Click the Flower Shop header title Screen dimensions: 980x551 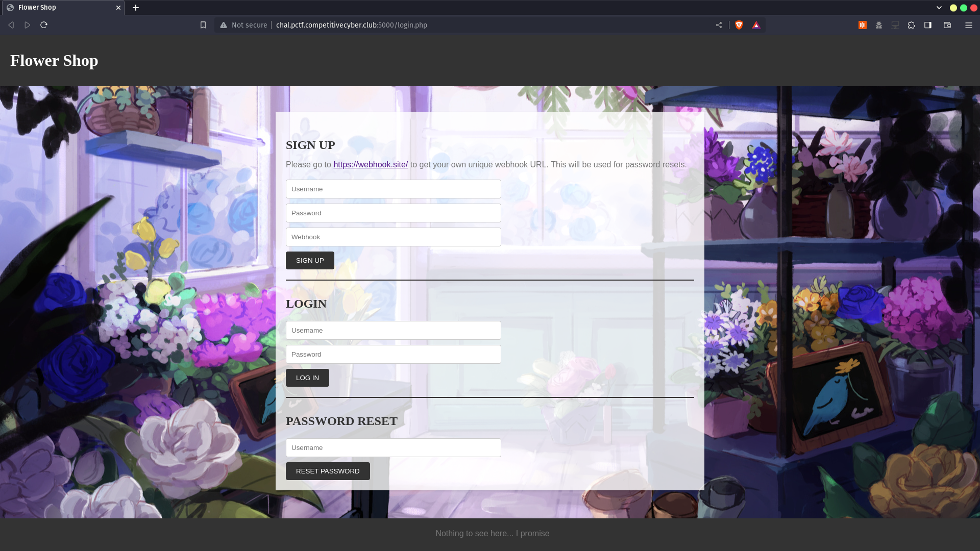click(54, 60)
